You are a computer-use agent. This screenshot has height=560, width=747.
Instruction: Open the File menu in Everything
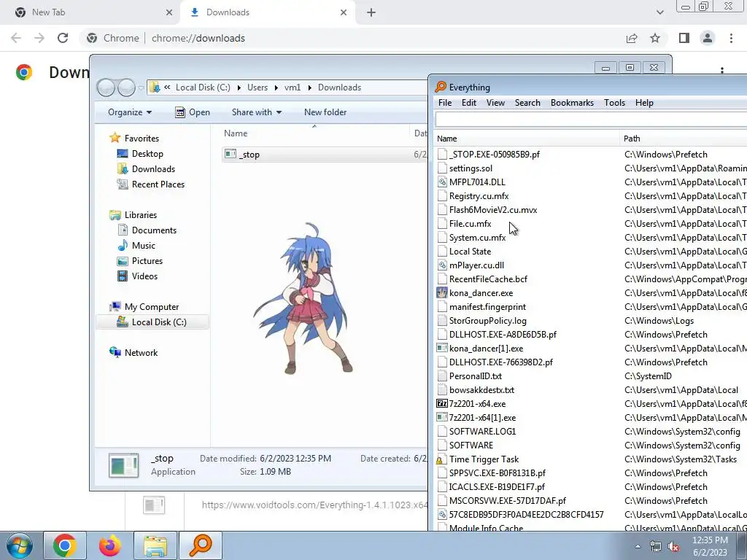(445, 103)
